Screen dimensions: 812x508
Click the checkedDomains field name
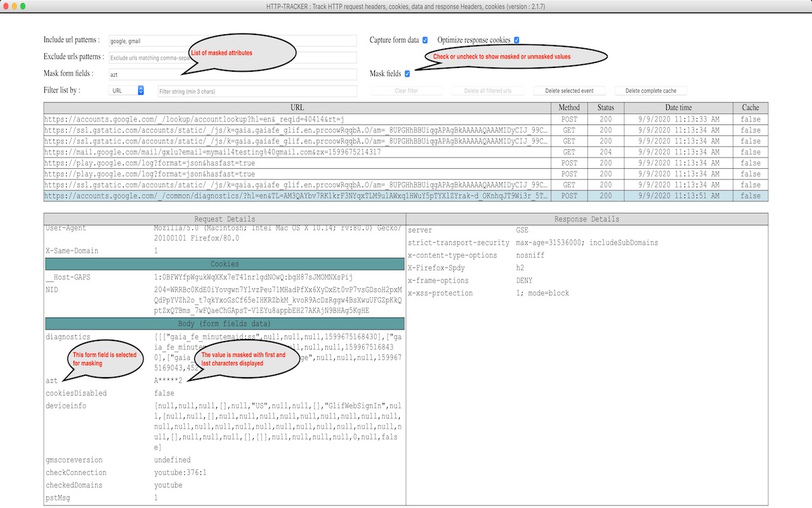point(74,485)
